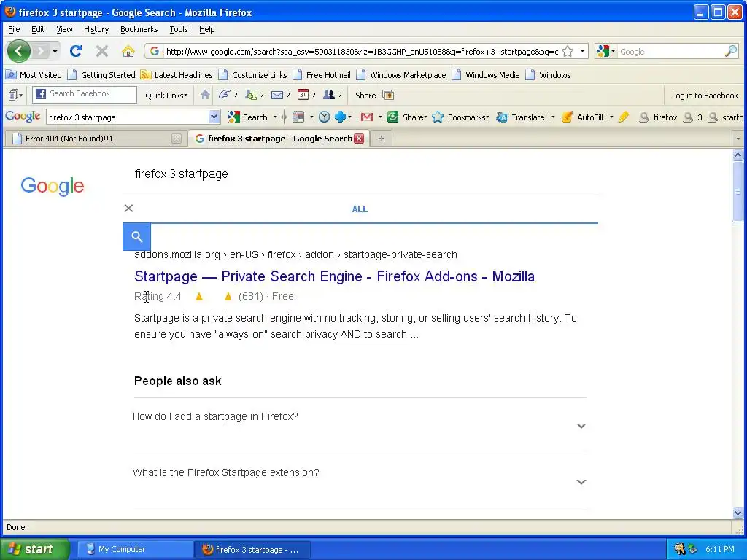Viewport: 747px width, 560px height.
Task: Stop page loading with the X icon
Action: [101, 51]
